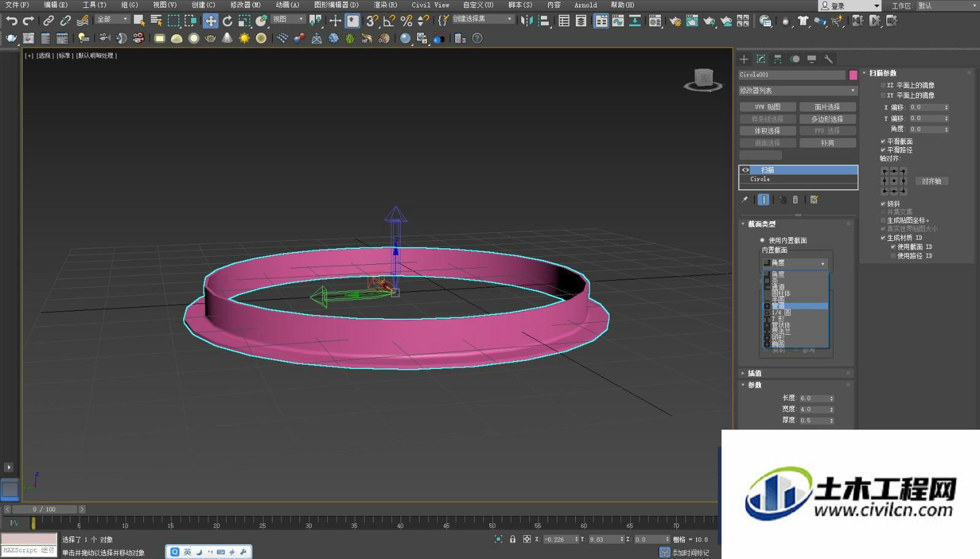Open the Arnold menu
This screenshot has width=980, height=559.
586,5
